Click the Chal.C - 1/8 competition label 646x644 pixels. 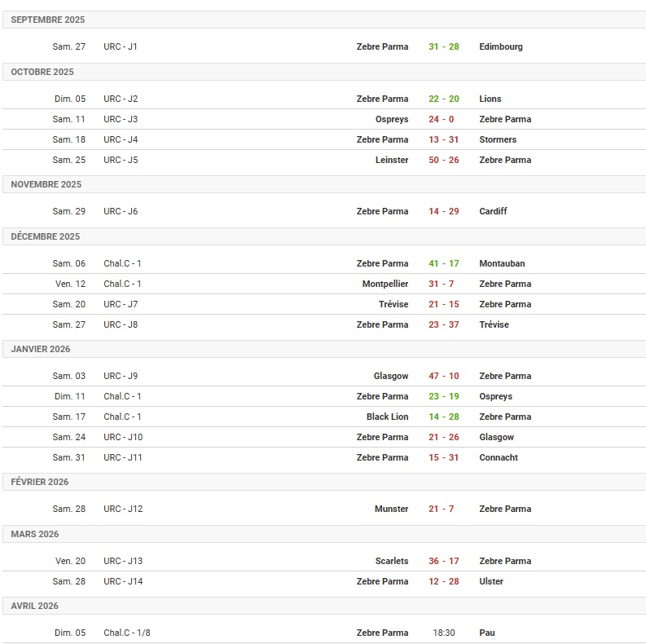[127, 633]
